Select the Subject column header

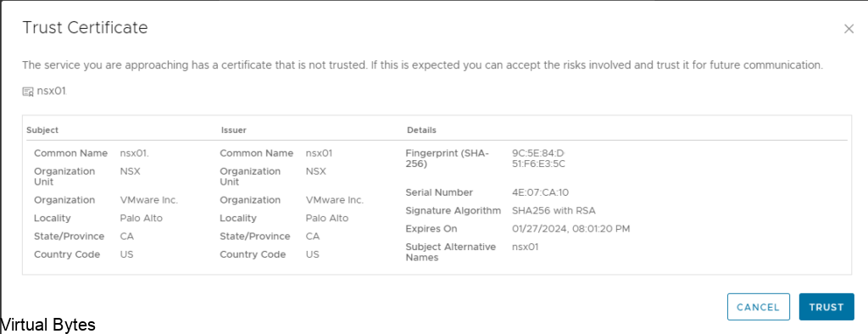[x=42, y=131]
